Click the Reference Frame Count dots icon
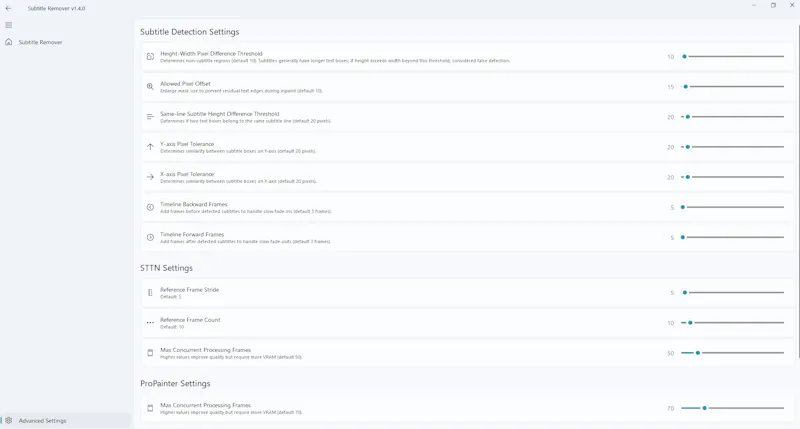Screen dimensions: 800x429 click(150, 323)
